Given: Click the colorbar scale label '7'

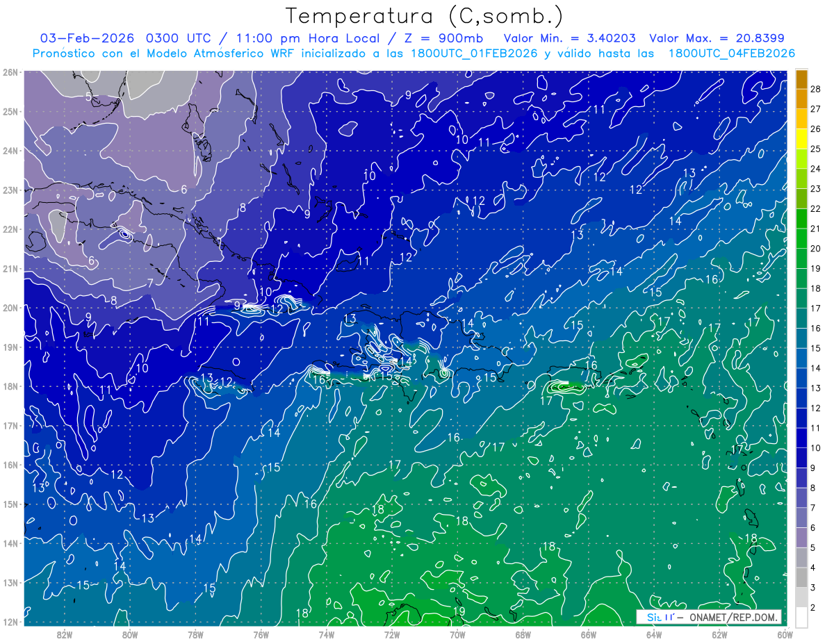Looking at the screenshot, I should (812, 508).
